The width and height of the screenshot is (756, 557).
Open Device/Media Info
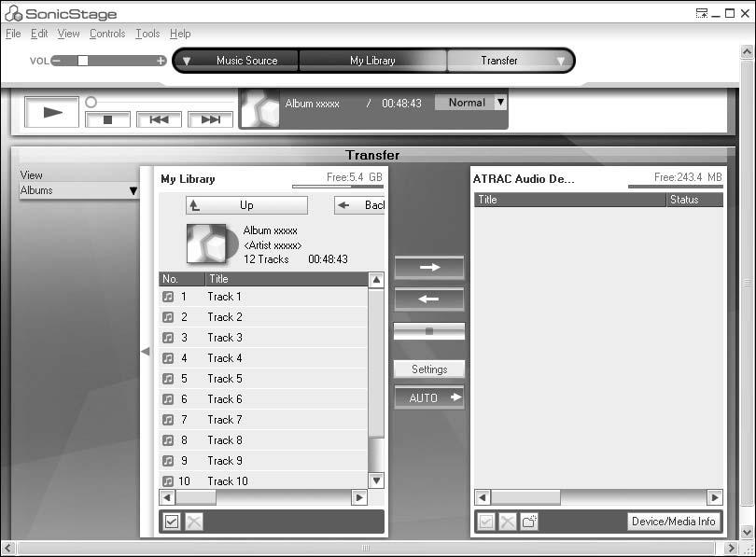pos(674,522)
